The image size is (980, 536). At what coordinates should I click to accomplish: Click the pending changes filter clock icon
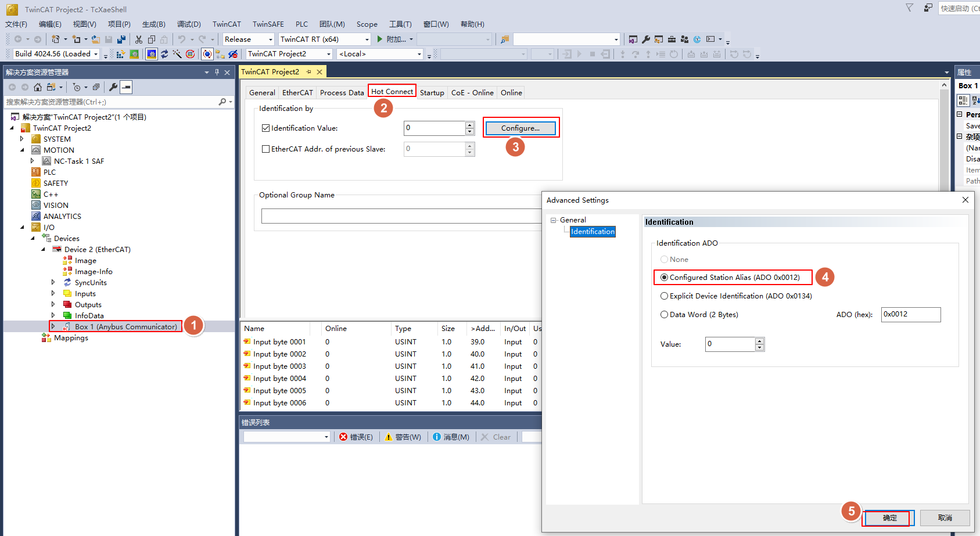click(x=77, y=87)
